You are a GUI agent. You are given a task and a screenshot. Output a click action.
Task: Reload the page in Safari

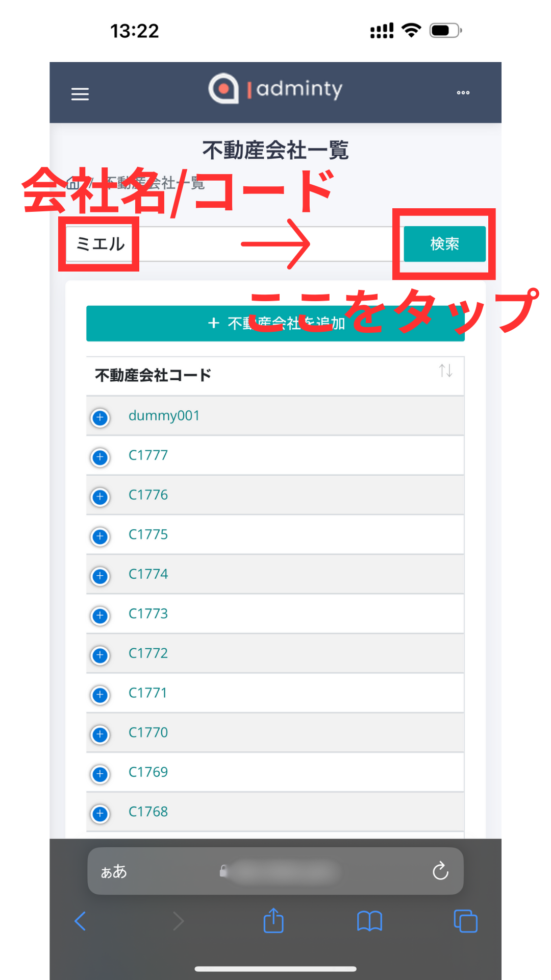coord(440,871)
